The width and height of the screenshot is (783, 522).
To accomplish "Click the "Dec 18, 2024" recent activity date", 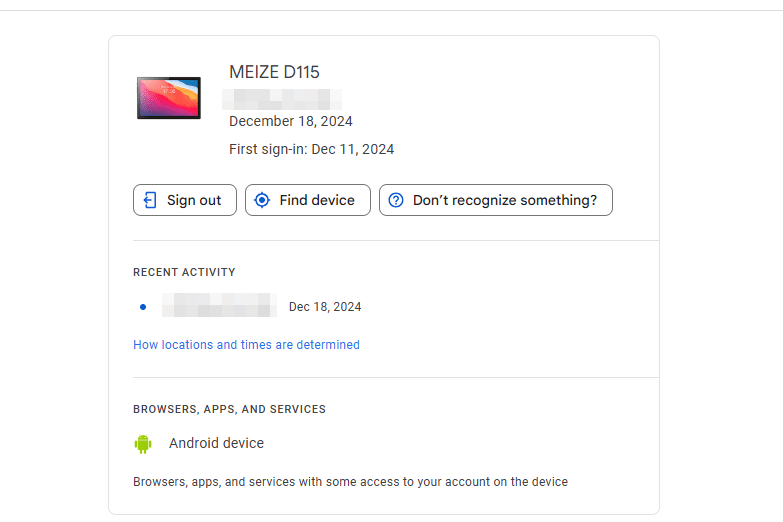I will (x=325, y=307).
